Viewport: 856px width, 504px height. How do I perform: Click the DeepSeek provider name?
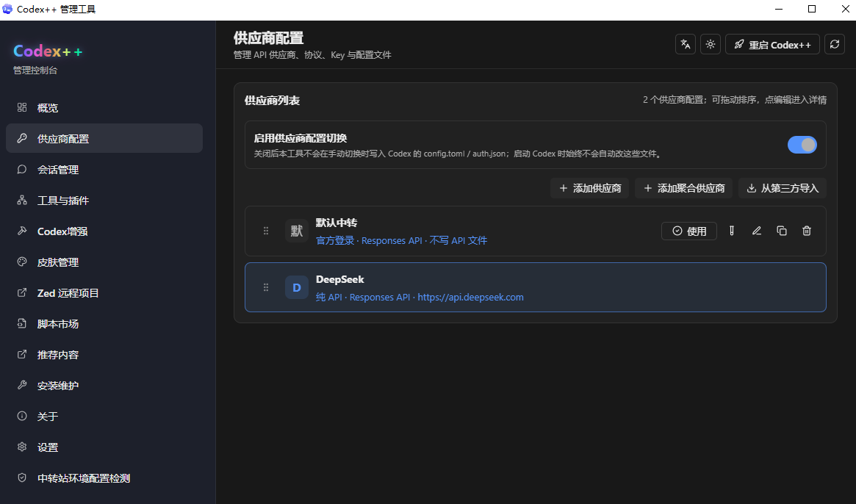pos(339,279)
